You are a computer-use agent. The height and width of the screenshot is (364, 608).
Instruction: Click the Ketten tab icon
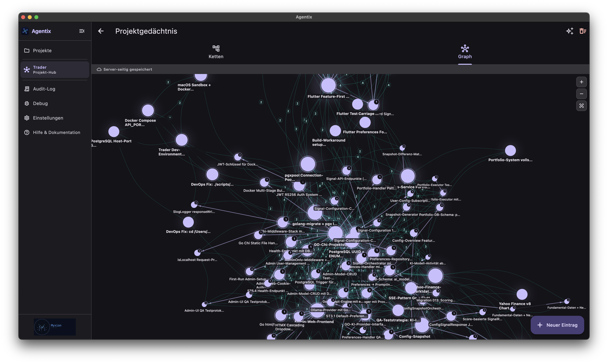[216, 48]
